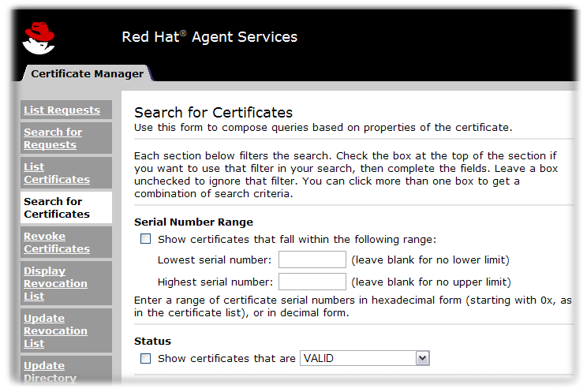Click the Status section label
587x392 pixels.
tap(152, 342)
